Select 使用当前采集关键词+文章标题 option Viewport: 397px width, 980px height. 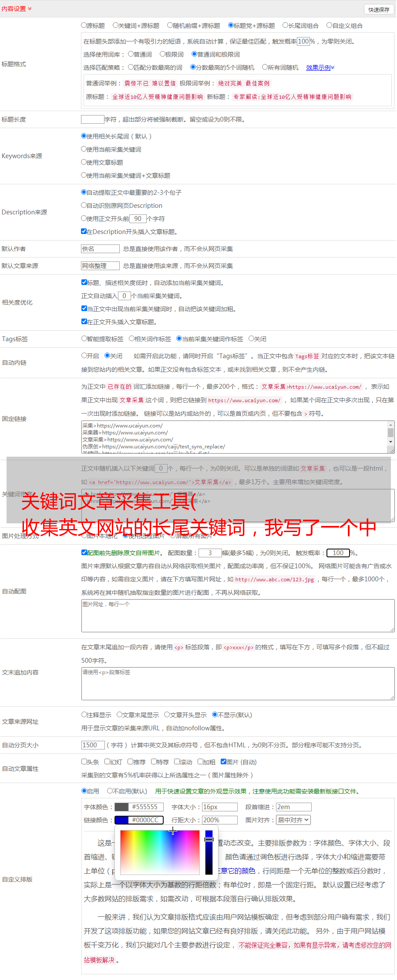tap(84, 175)
